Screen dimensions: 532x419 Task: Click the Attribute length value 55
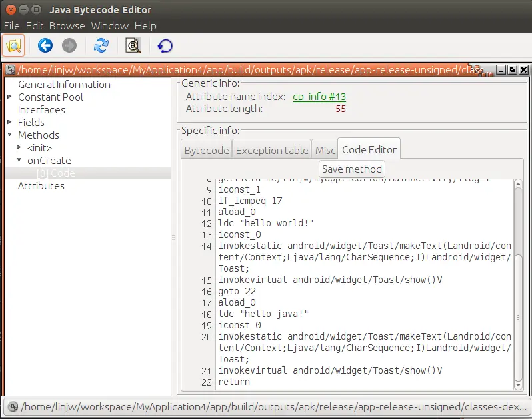click(x=341, y=109)
